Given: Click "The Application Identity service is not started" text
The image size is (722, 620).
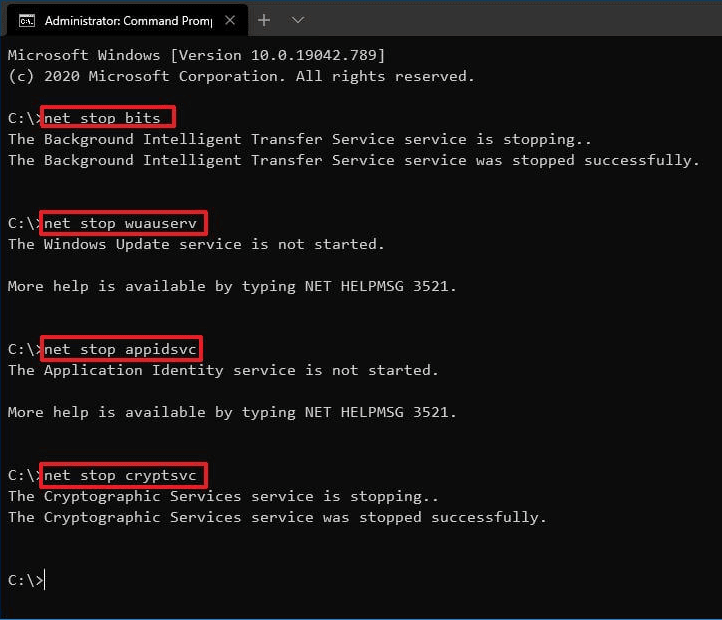Looking at the screenshot, I should [x=223, y=370].
